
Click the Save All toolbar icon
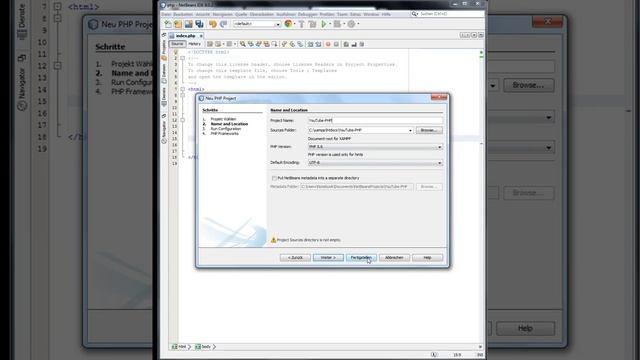199,24
